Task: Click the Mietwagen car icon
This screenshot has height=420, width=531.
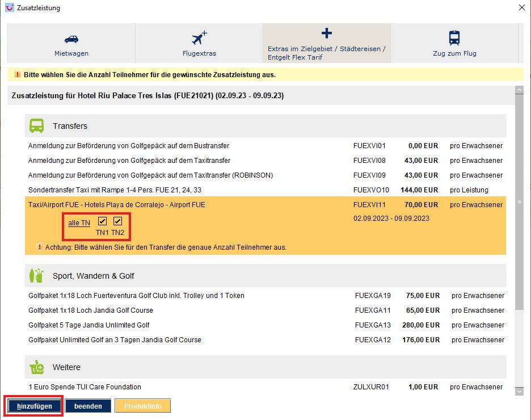Action: 71,39
